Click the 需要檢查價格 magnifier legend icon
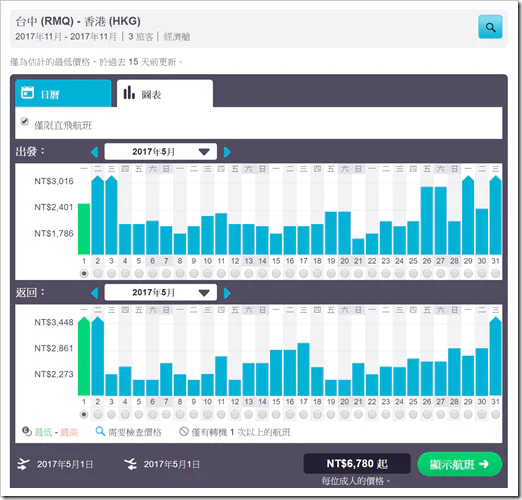The image size is (522, 500). pos(100,431)
